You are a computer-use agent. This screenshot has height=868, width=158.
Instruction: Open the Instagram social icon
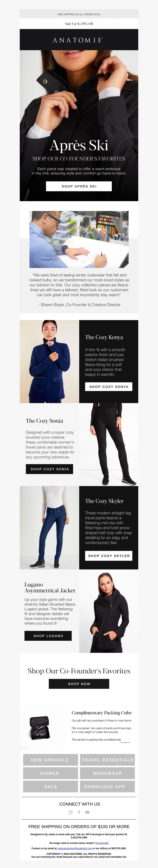pos(71,812)
